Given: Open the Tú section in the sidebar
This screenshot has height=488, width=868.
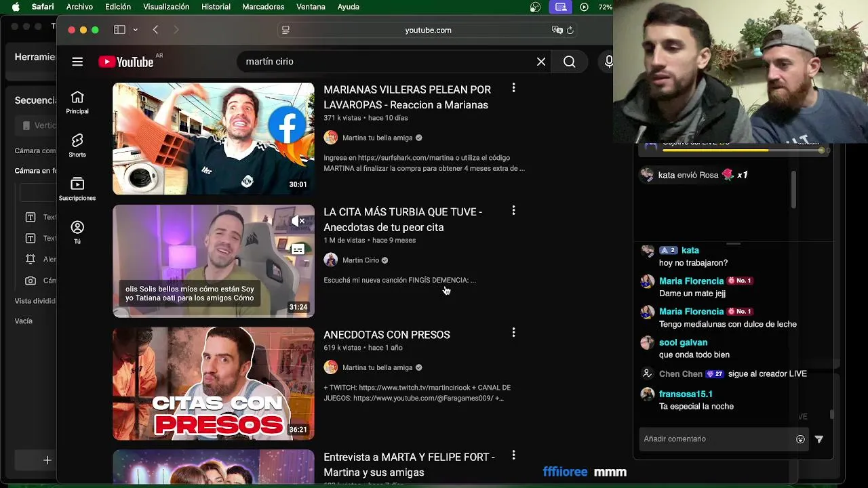Looking at the screenshot, I should pyautogui.click(x=77, y=232).
